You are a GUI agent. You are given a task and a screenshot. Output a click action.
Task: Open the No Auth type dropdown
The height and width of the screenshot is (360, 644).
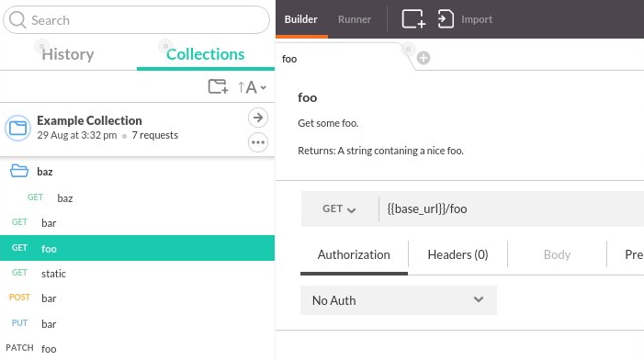click(x=399, y=300)
